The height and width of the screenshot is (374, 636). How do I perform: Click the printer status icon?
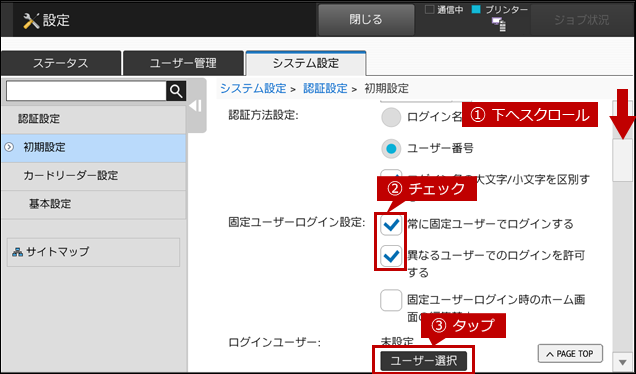499,24
